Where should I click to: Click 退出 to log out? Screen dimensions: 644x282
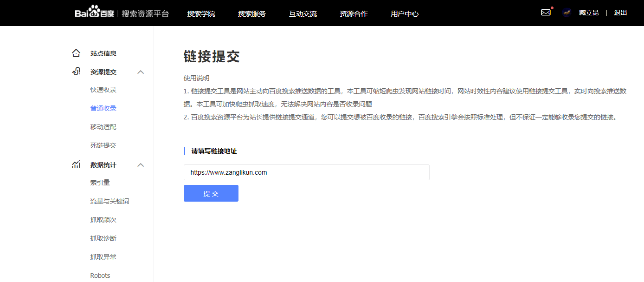[x=620, y=13]
